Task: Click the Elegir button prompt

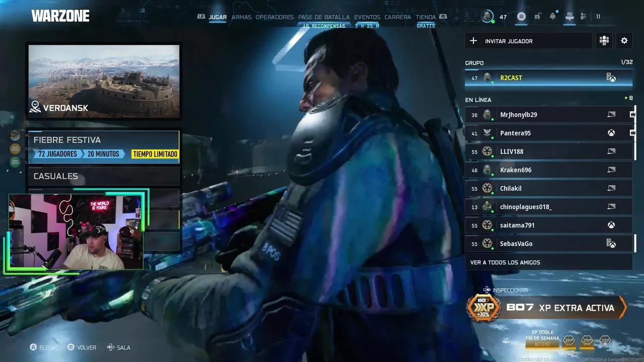Action: [x=43, y=347]
